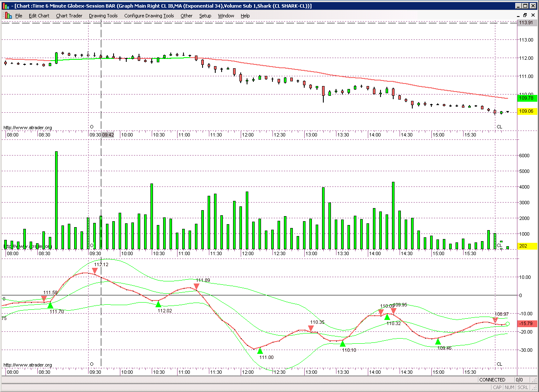Click the red sell triangle labeled 111.89

tap(196, 287)
